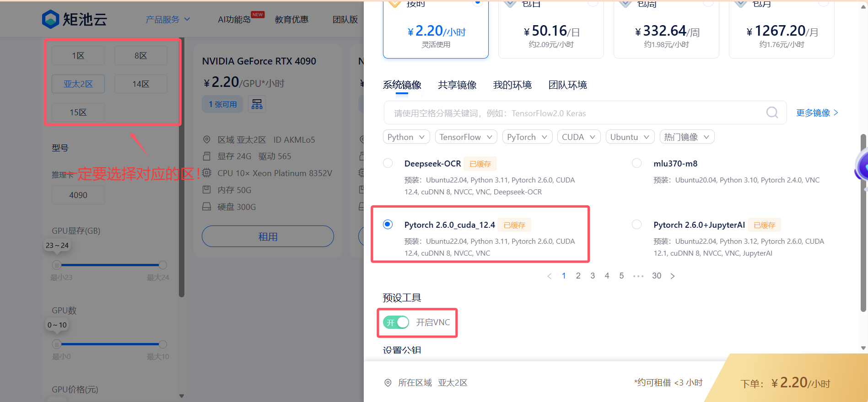Select region button 1区

pyautogui.click(x=78, y=56)
